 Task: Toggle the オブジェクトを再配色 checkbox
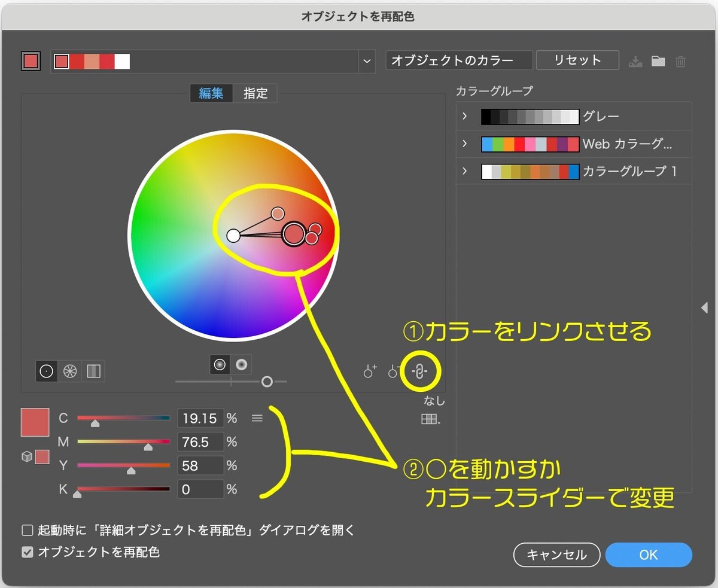coord(27,552)
